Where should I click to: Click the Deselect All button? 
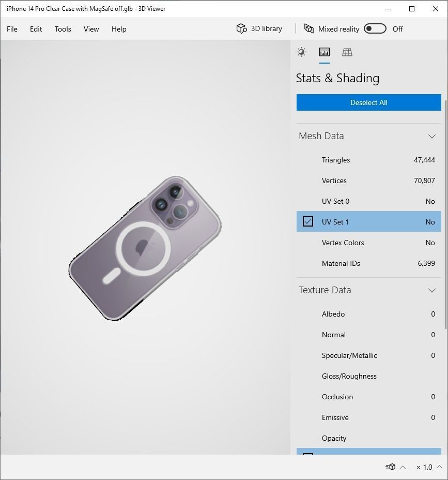(x=369, y=102)
